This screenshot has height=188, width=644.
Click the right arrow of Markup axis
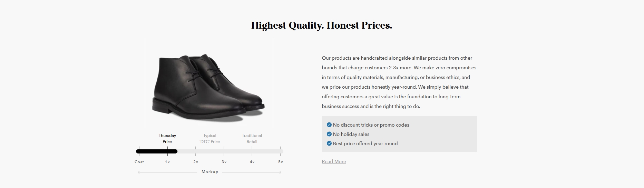280,172
